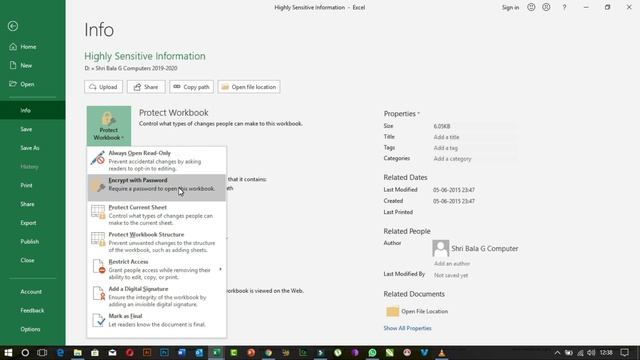Viewport: 640px width, 360px height.
Task: Click the Share button near file path
Action: pos(146,87)
